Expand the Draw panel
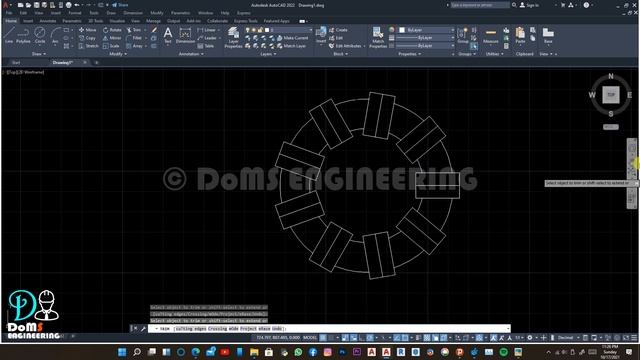The width and height of the screenshot is (640, 360). [39, 54]
